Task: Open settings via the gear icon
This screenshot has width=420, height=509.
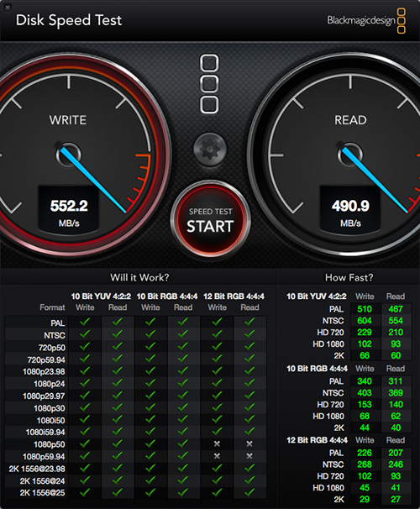Action: coord(210,149)
